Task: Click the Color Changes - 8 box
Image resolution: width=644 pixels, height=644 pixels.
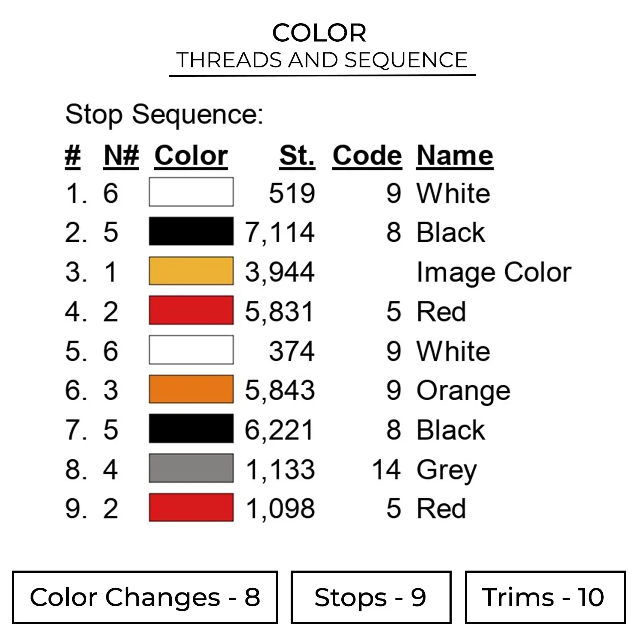Action: (145, 597)
